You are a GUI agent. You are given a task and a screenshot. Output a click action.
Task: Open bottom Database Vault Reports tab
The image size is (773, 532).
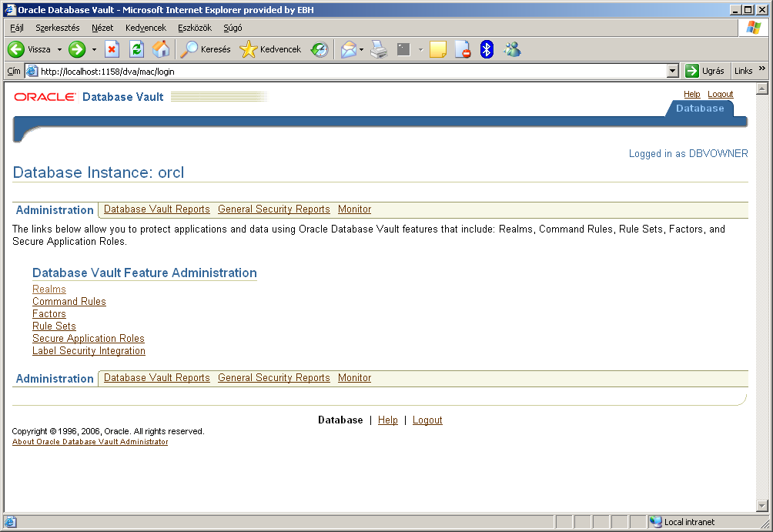coord(157,378)
